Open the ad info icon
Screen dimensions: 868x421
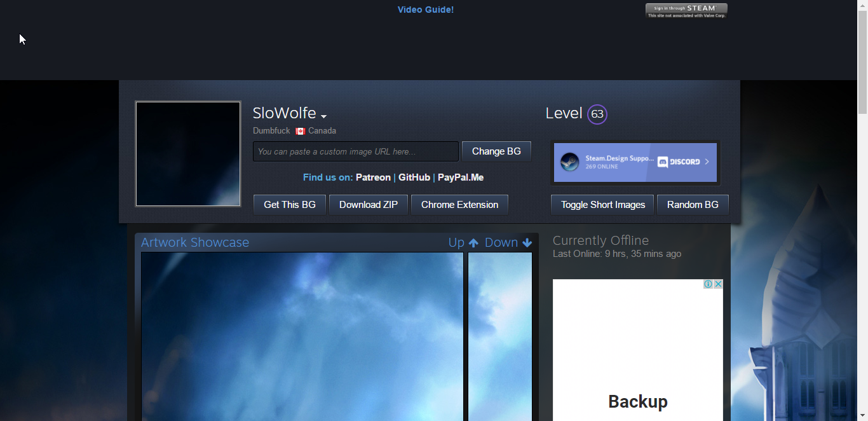(x=708, y=284)
